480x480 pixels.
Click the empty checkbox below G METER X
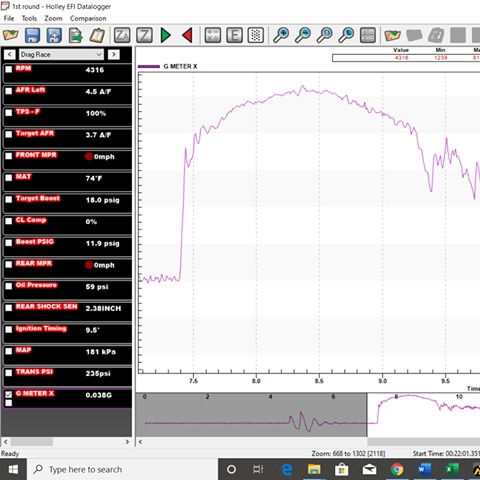pyautogui.click(x=9, y=403)
